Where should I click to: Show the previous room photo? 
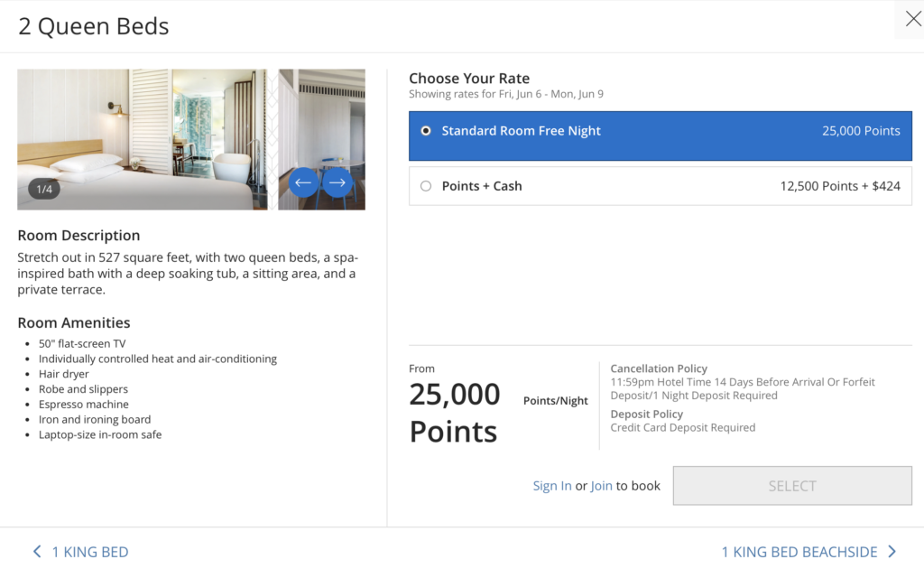[x=303, y=183]
